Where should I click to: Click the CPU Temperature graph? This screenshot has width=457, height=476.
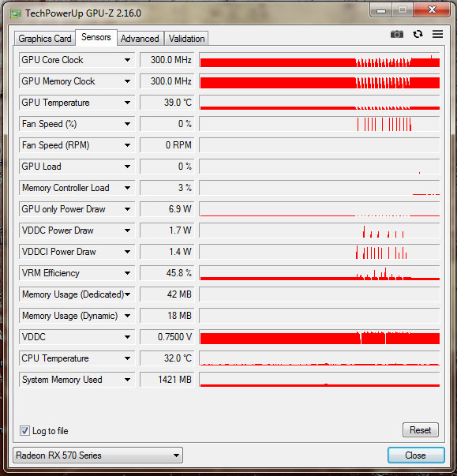[320, 358]
